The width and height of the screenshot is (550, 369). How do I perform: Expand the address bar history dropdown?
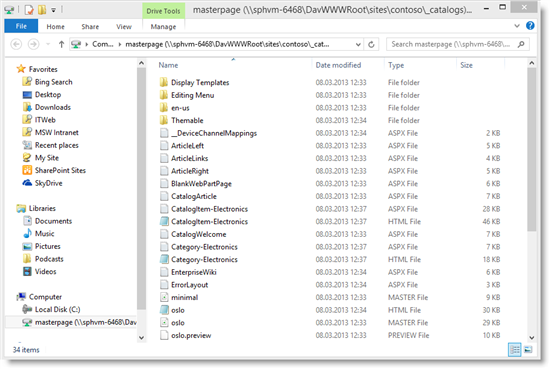[358, 45]
